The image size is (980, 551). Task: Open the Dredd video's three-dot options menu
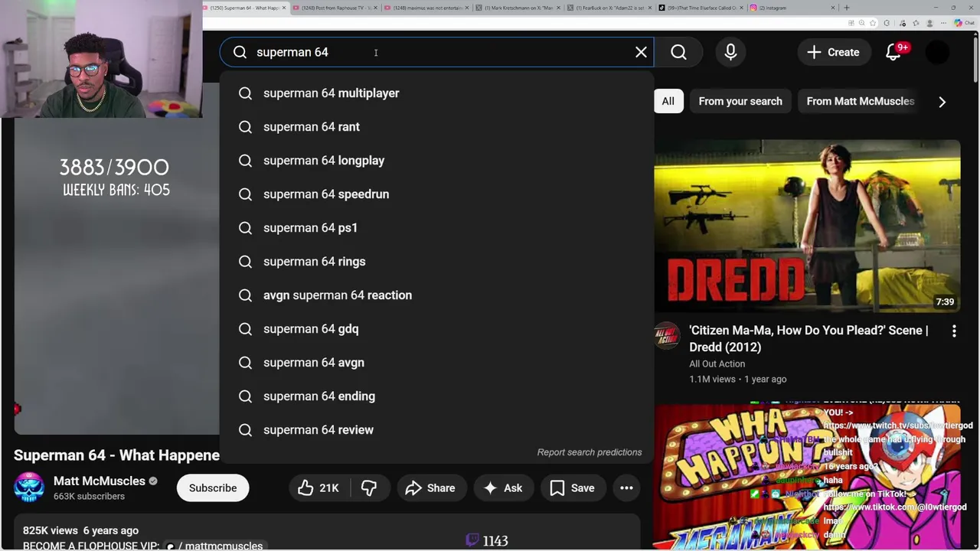(954, 331)
